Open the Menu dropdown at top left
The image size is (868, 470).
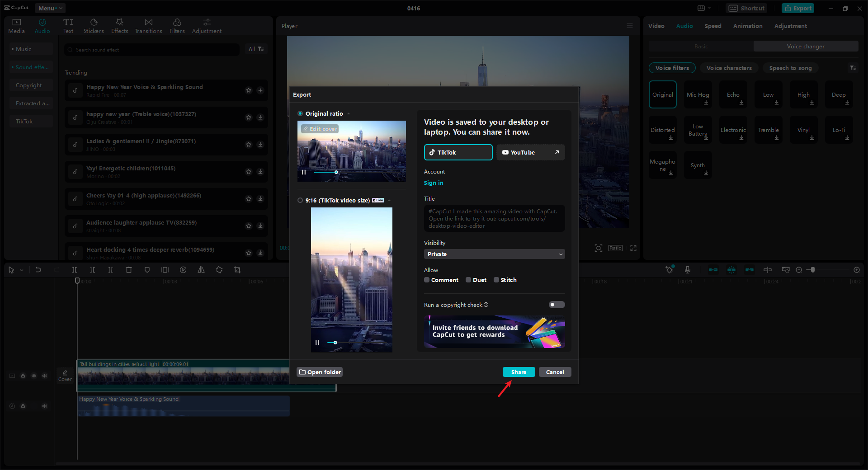coord(50,8)
